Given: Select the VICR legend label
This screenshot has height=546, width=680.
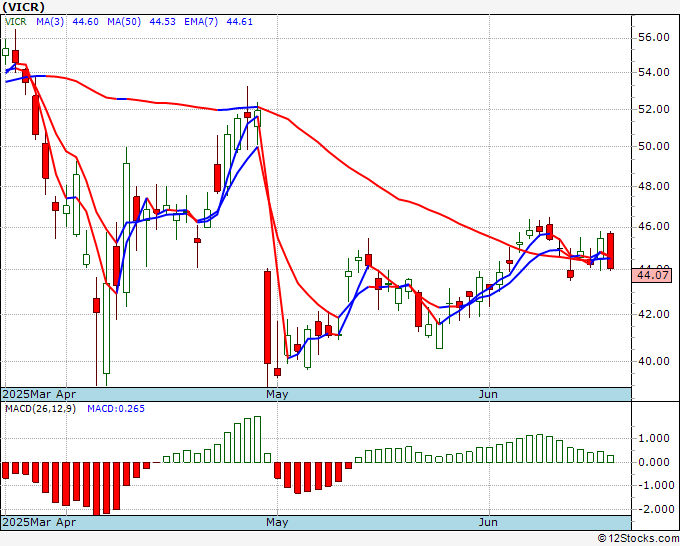Looking at the screenshot, I should click(x=16, y=22).
